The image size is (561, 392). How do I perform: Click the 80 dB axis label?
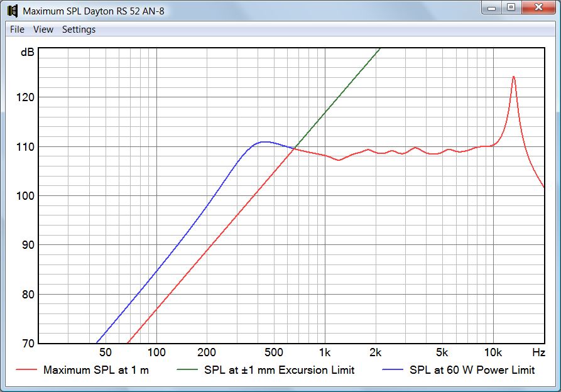(28, 295)
